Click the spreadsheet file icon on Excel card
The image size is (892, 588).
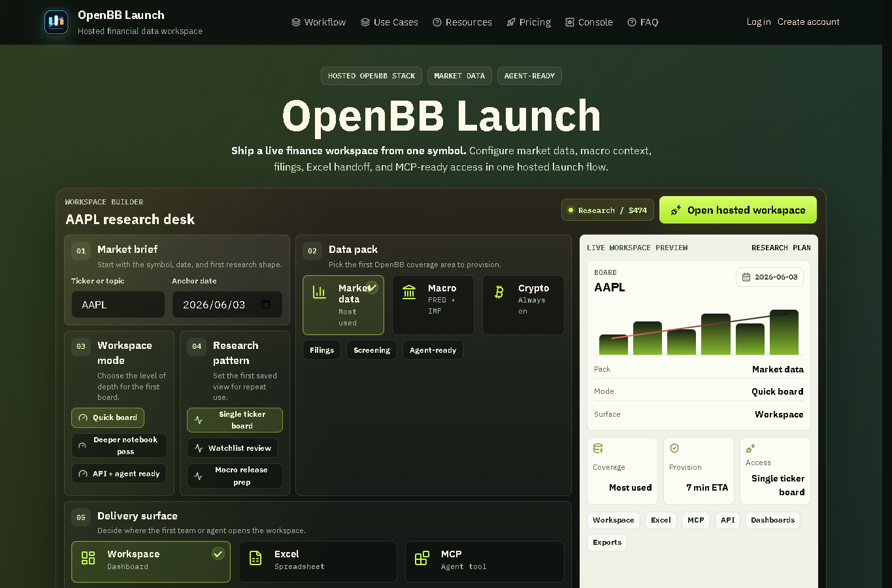(x=256, y=558)
